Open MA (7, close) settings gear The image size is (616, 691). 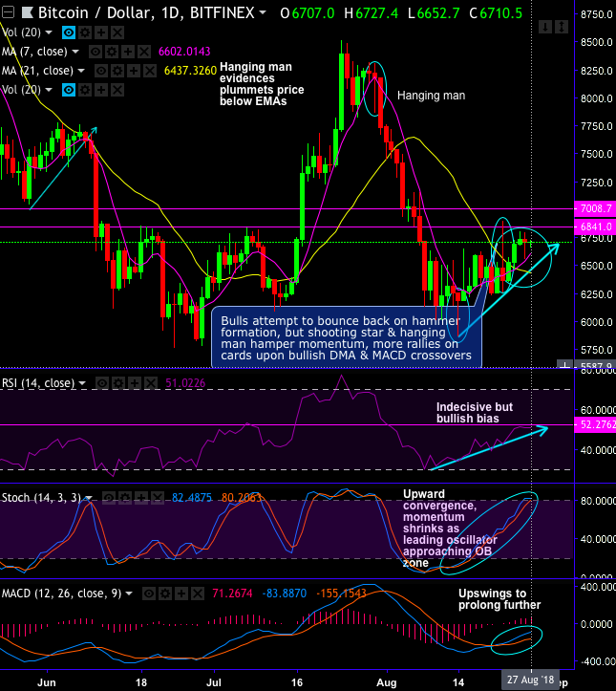pyautogui.click(x=112, y=52)
